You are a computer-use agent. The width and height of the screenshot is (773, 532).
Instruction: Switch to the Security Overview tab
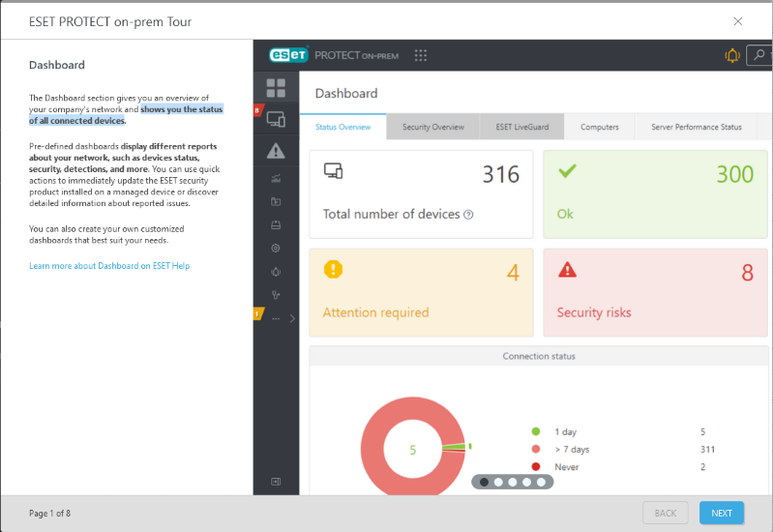(433, 127)
